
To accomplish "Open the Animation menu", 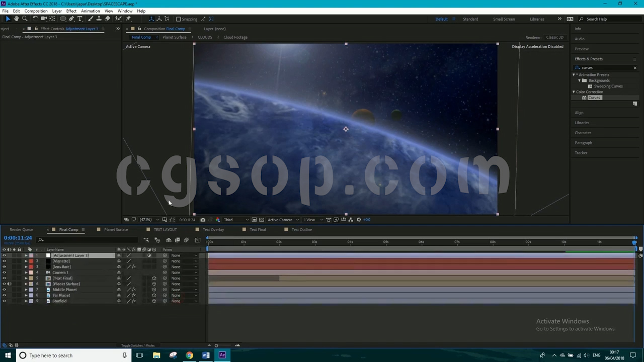I will click(x=91, y=11).
